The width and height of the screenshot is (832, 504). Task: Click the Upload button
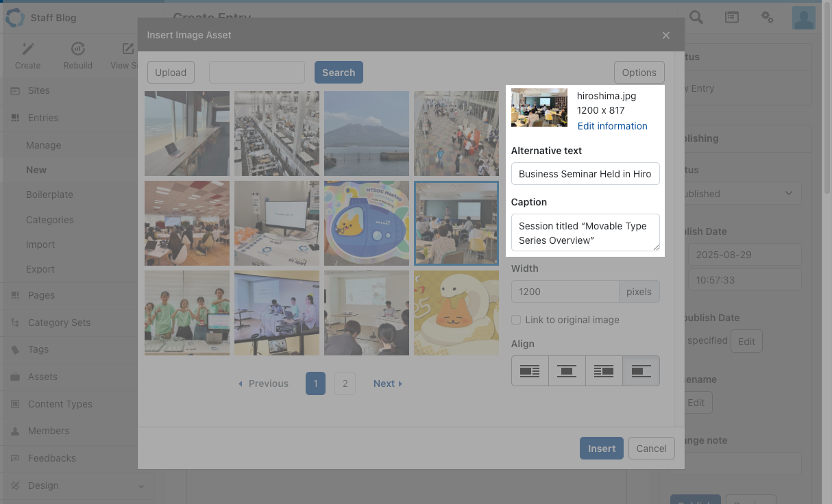171,73
